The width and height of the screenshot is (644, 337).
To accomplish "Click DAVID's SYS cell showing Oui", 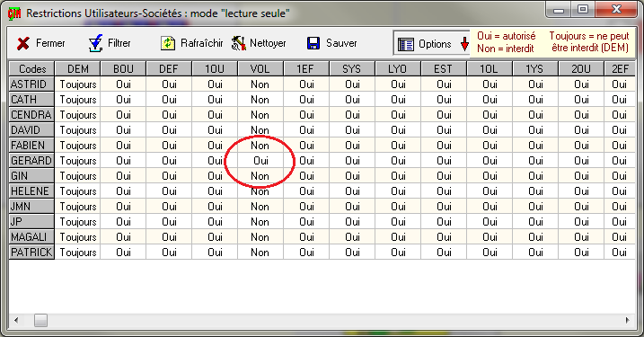I will [x=352, y=130].
